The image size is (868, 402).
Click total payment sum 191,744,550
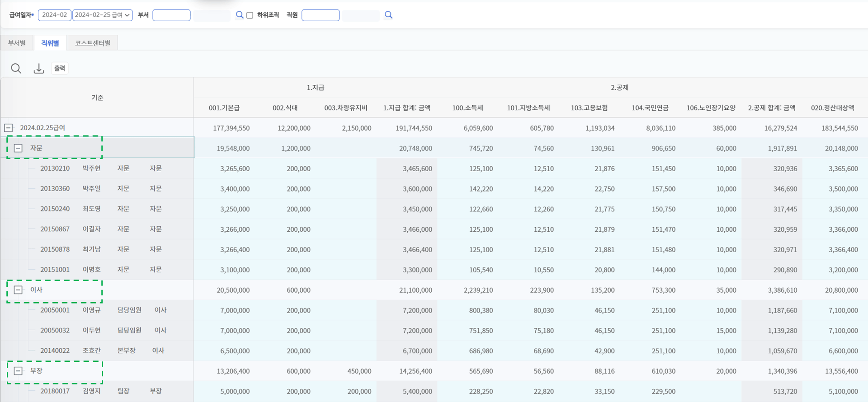pos(414,128)
